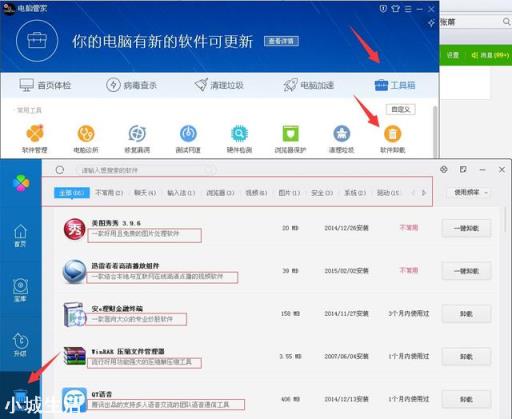Click 迅雷看看 blue play app icon
The width and height of the screenshot is (512, 419).
pyautogui.click(x=75, y=272)
